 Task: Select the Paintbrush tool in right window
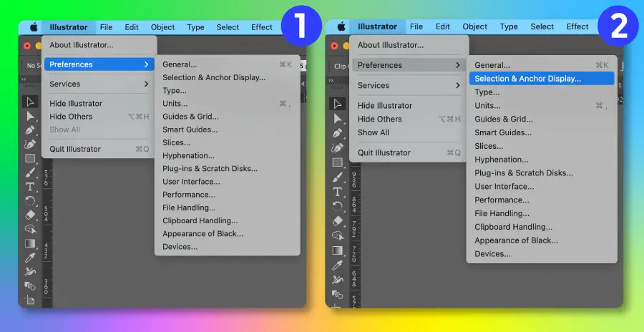tap(338, 177)
